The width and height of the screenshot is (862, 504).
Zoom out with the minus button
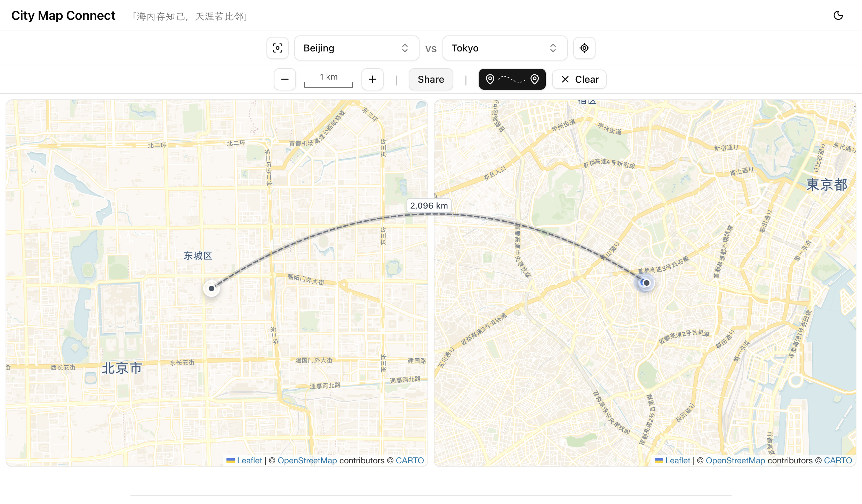285,80
